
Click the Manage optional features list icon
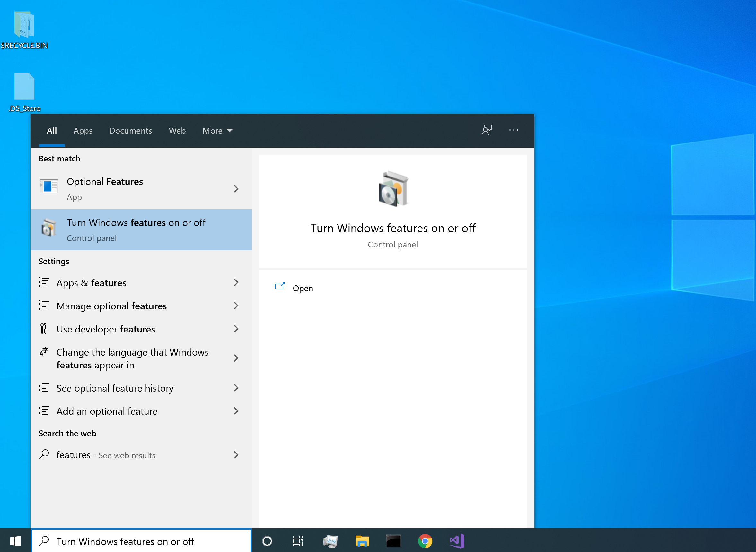tap(43, 306)
